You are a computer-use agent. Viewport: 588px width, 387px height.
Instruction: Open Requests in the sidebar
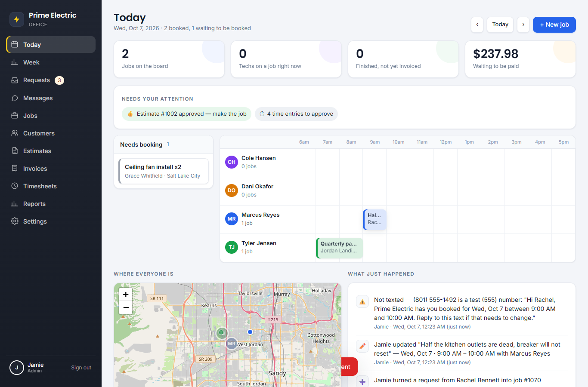click(51, 80)
